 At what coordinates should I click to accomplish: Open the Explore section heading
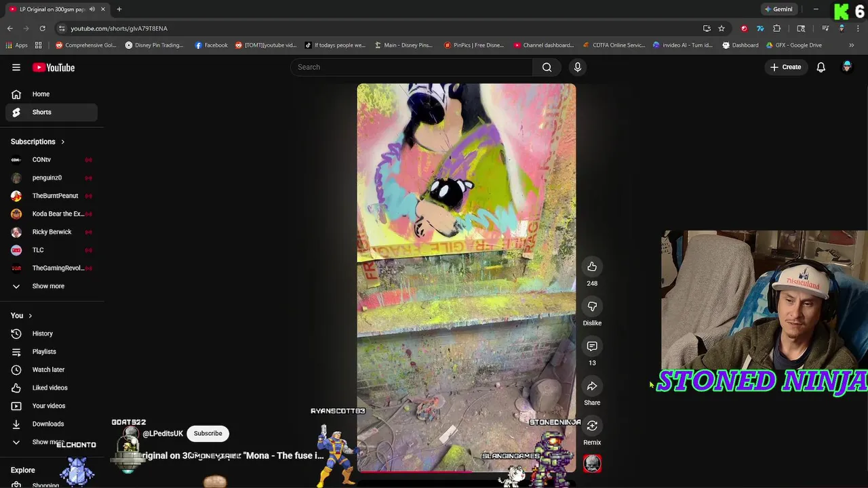pos(22,470)
